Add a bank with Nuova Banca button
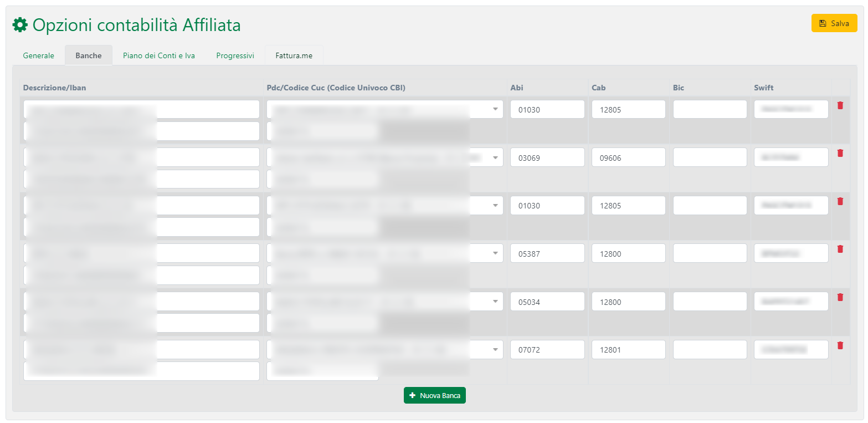 435,396
